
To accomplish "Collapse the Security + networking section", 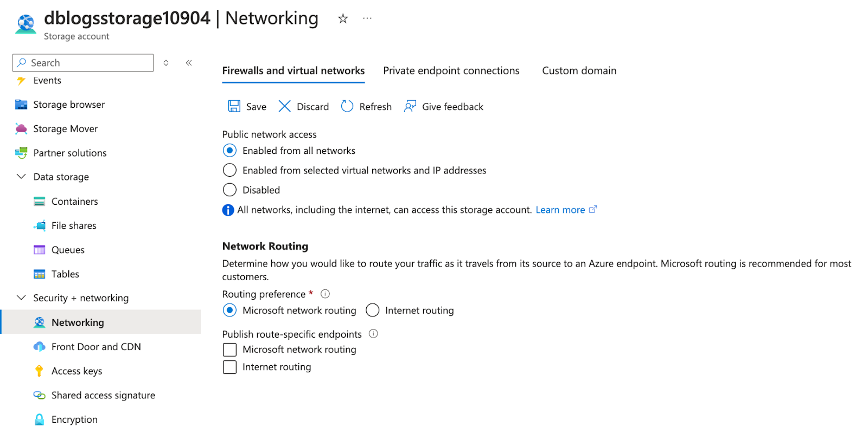I will tap(22, 298).
